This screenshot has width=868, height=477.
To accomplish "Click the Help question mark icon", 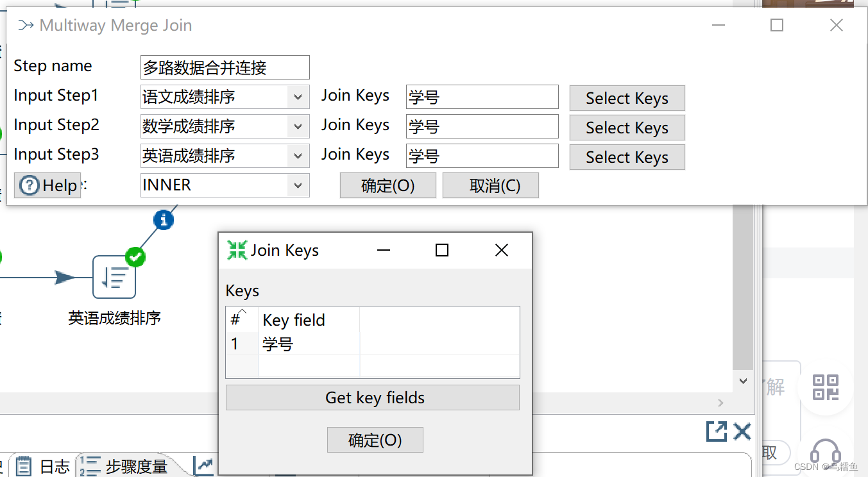I will pos(28,185).
